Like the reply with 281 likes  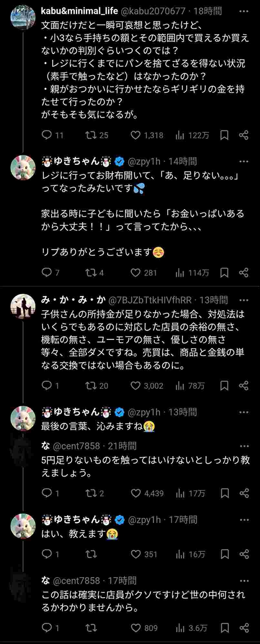pos(135,273)
